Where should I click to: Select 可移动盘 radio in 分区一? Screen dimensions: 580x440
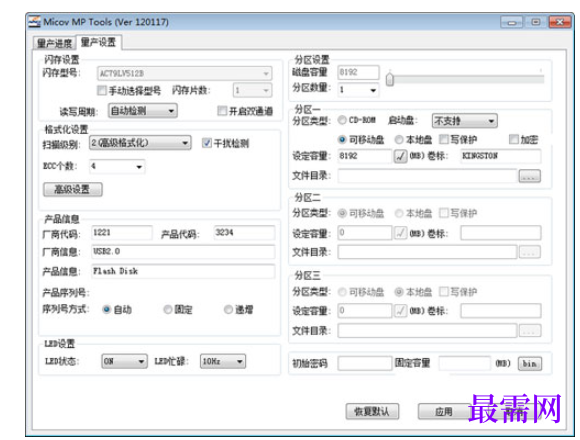342,139
